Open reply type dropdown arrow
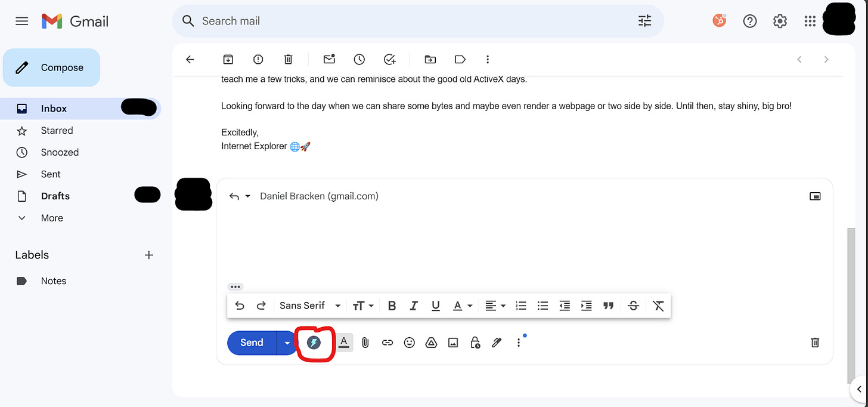The width and height of the screenshot is (868, 407). click(248, 196)
